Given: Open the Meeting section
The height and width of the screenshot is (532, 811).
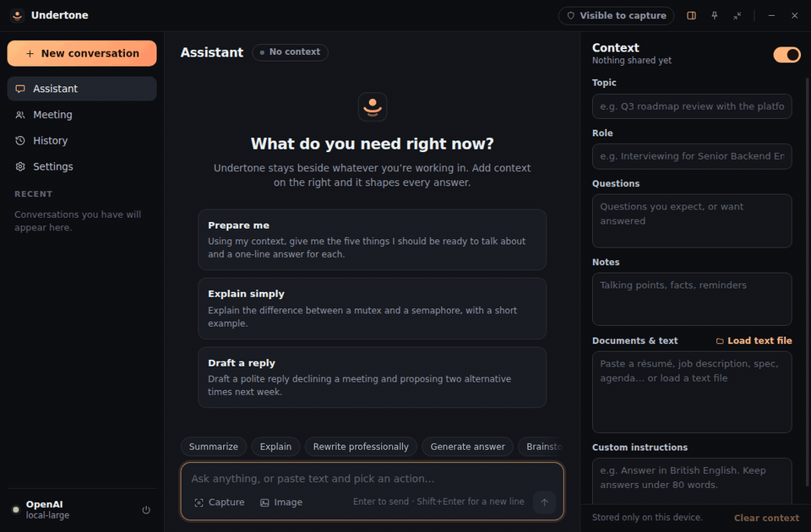Looking at the screenshot, I should coord(82,115).
